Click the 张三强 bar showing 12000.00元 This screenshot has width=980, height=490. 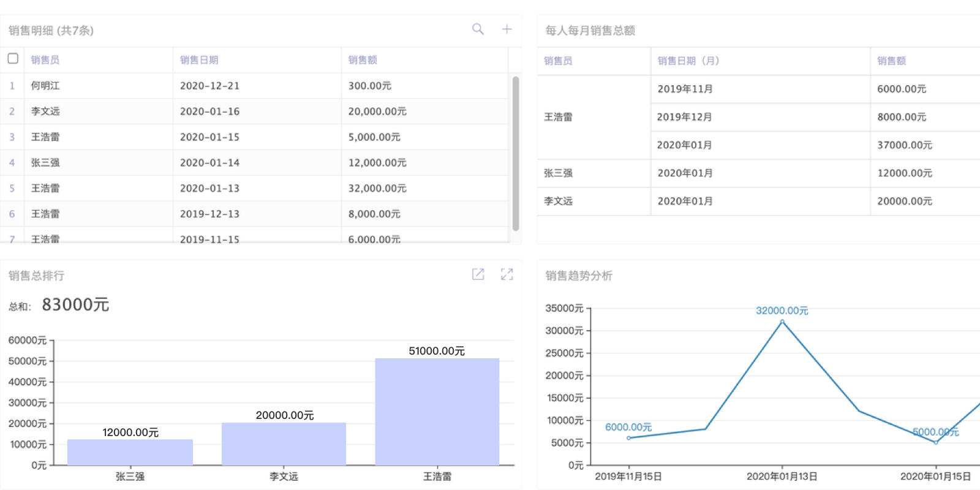pos(130,452)
